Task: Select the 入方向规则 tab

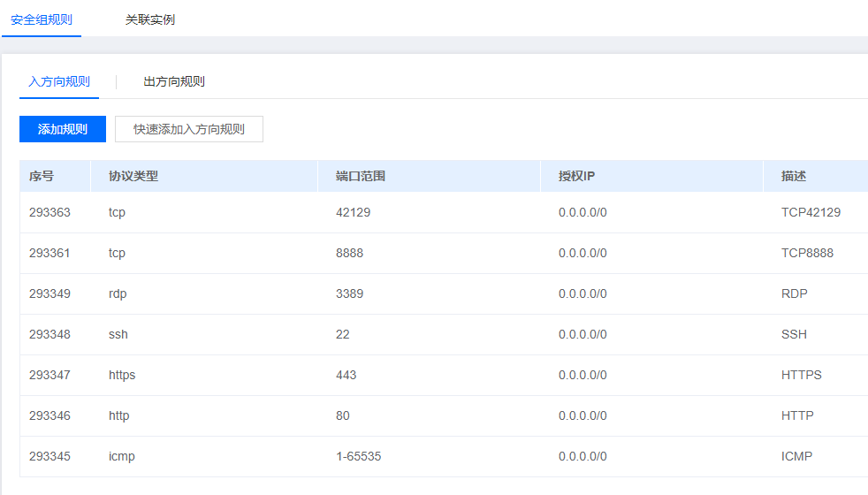Action: [59, 82]
